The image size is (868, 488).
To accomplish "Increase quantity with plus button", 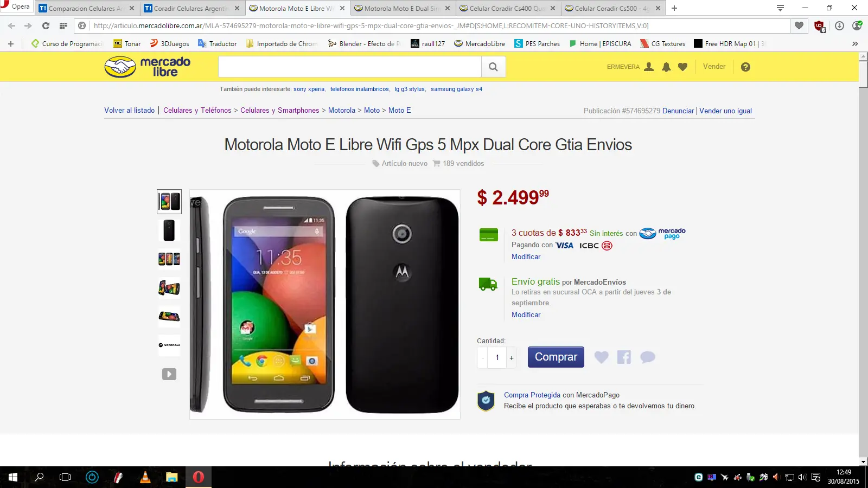I will point(512,358).
